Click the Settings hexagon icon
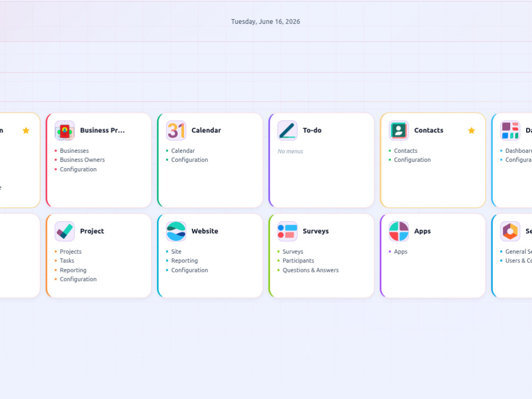Viewport: 532px width, 399px height. click(x=510, y=231)
